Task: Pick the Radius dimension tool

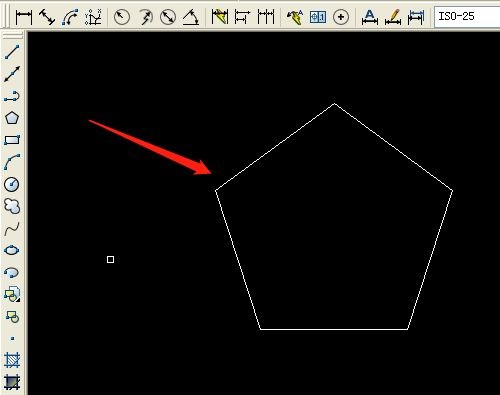Action: 122,17
